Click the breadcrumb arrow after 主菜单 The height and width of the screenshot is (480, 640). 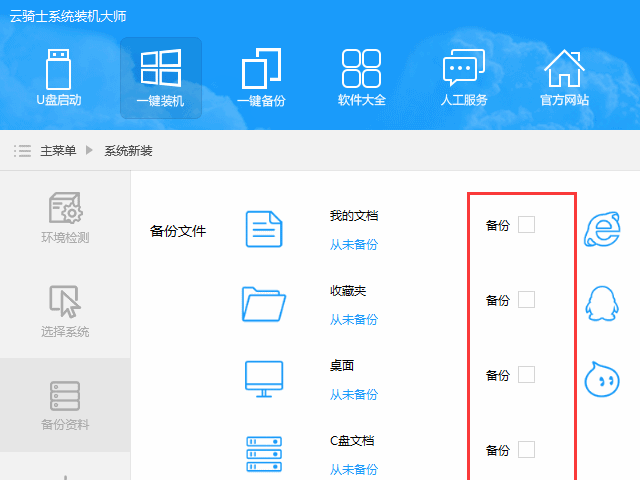[x=89, y=150]
